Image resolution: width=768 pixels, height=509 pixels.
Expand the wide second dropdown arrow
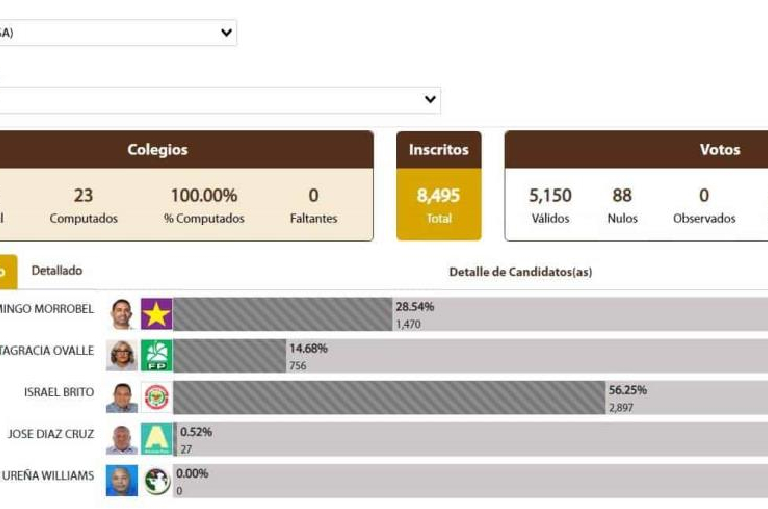pyautogui.click(x=431, y=99)
